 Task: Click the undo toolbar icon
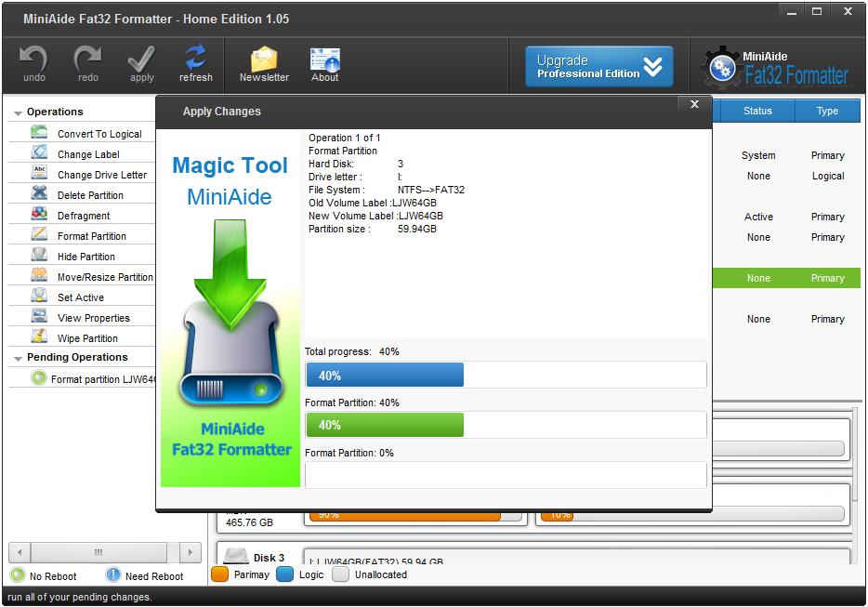click(x=33, y=59)
